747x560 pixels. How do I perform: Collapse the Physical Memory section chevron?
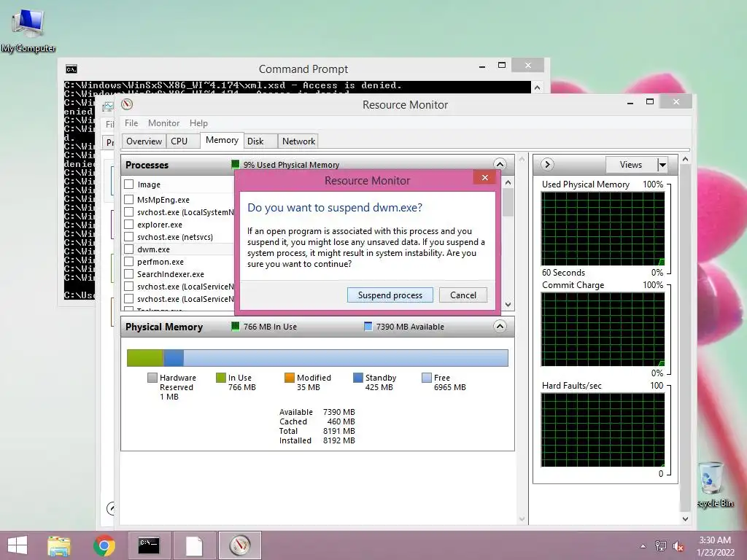pos(500,326)
